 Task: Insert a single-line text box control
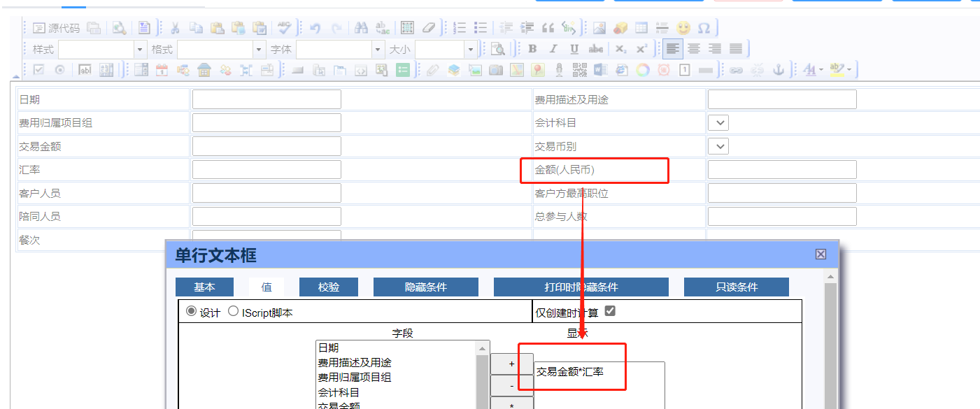pyautogui.click(x=85, y=70)
